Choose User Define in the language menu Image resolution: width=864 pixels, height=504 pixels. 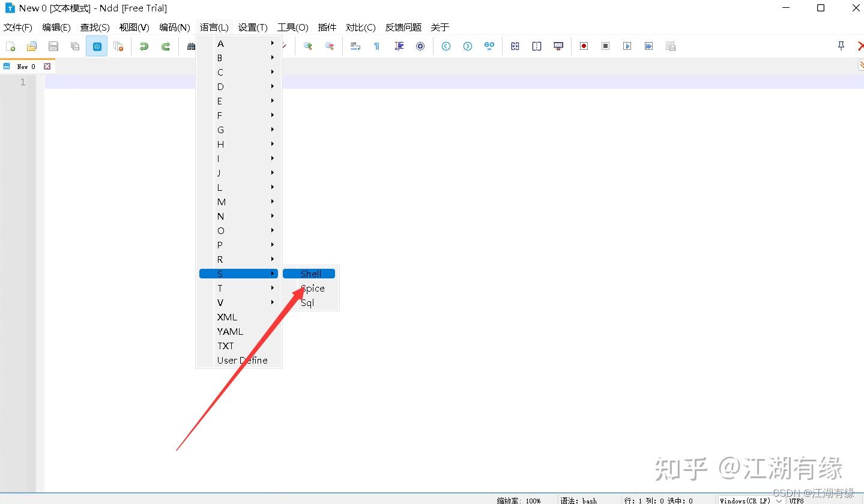tap(242, 360)
